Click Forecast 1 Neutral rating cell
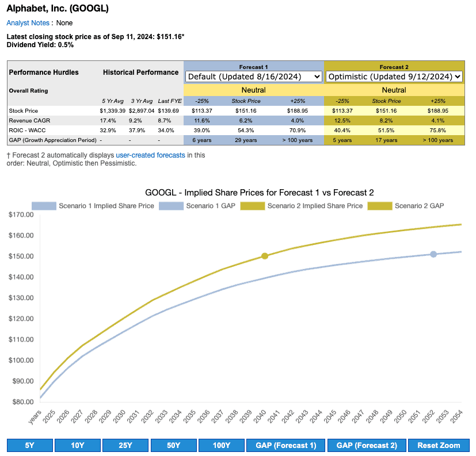Image resolution: width=476 pixels, height=456 pixels. point(254,90)
